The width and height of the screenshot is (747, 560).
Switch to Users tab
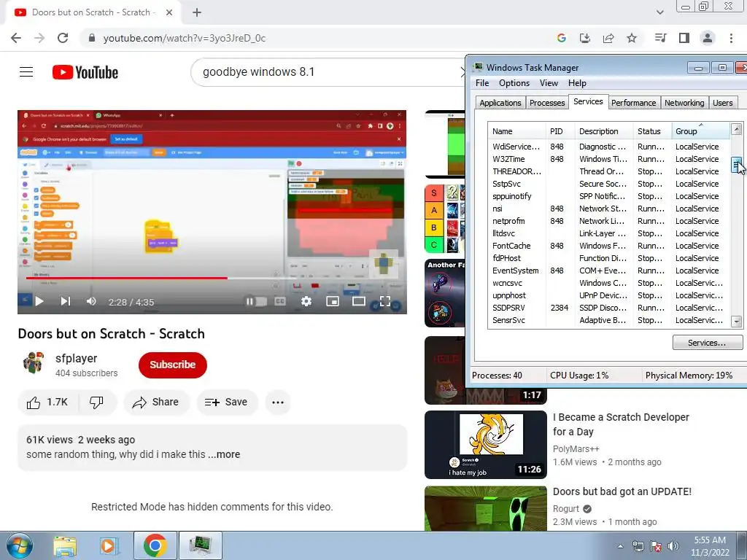(x=723, y=103)
